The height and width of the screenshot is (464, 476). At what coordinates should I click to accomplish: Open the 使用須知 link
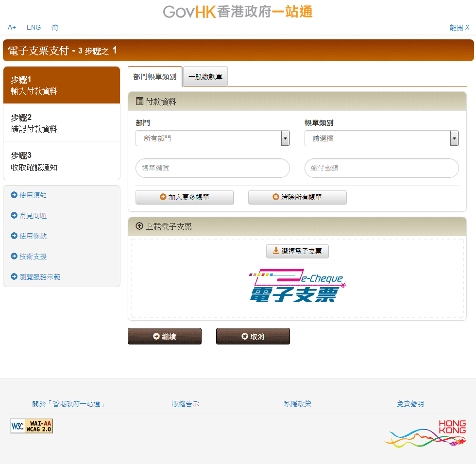[33, 195]
